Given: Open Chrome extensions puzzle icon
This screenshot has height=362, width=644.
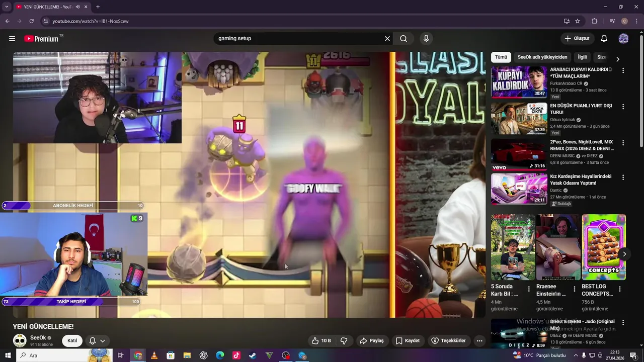Looking at the screenshot, I should click(x=595, y=21).
